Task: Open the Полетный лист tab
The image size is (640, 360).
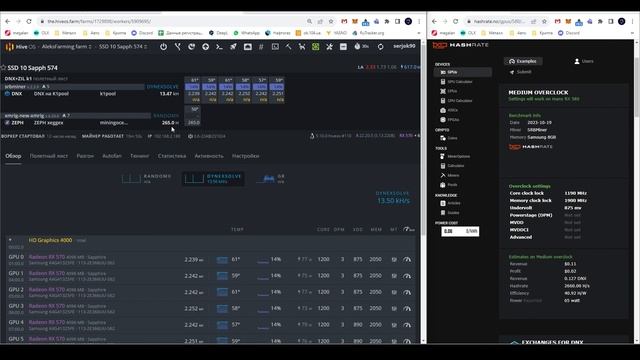Action: [49, 156]
